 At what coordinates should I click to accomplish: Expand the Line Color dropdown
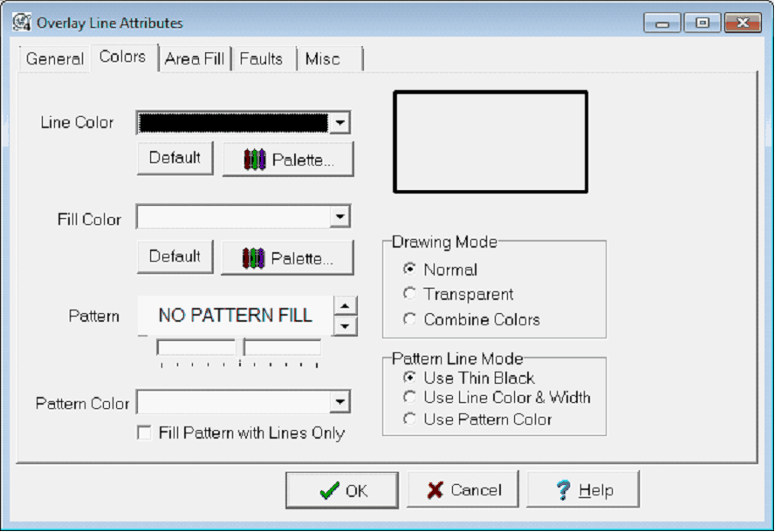tap(340, 123)
